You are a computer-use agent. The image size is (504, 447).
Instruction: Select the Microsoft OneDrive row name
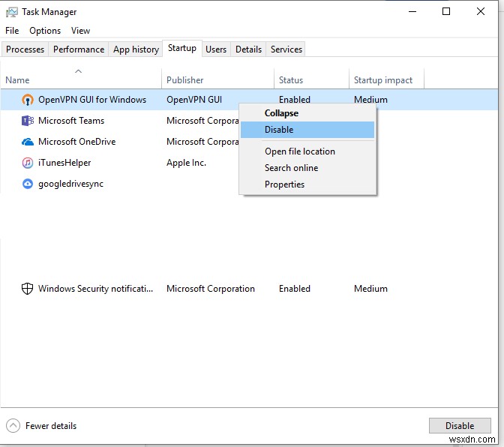tap(76, 142)
